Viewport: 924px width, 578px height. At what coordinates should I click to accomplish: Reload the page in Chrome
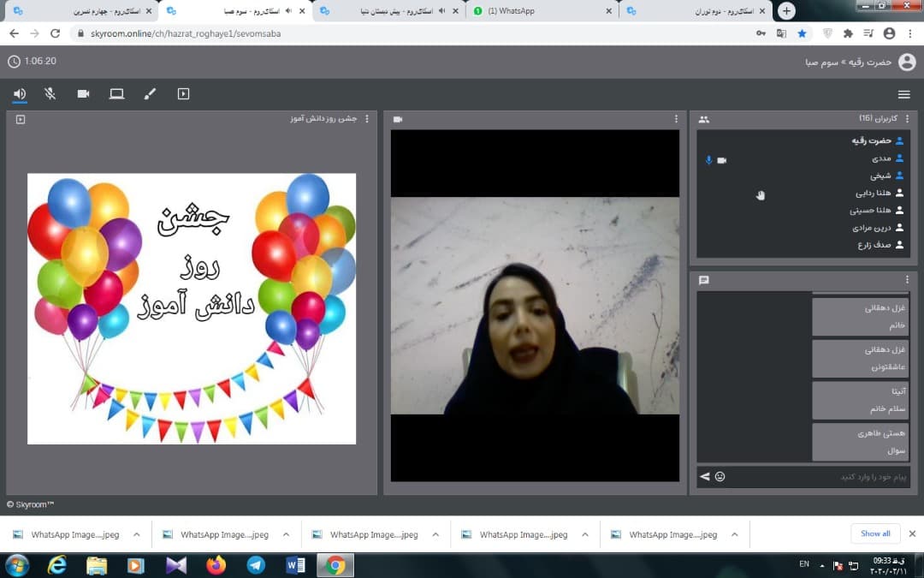(x=56, y=33)
